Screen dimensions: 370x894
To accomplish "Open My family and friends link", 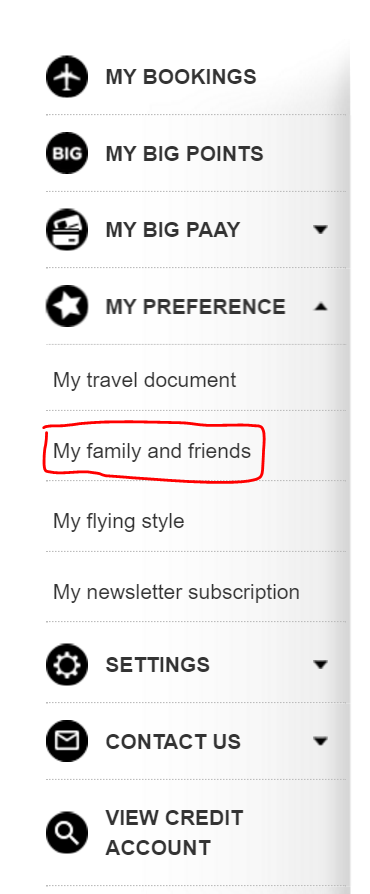I will pos(152,451).
